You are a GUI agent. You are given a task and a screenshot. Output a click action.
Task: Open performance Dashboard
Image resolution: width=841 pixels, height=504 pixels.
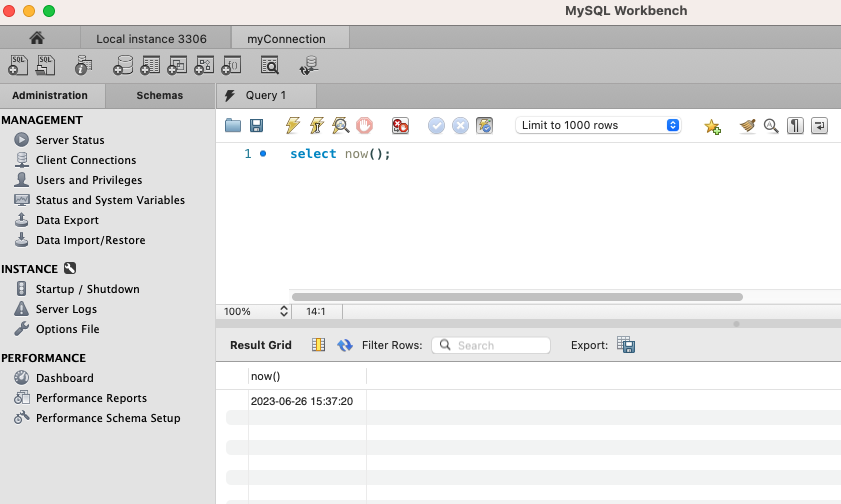pyautogui.click(x=64, y=378)
